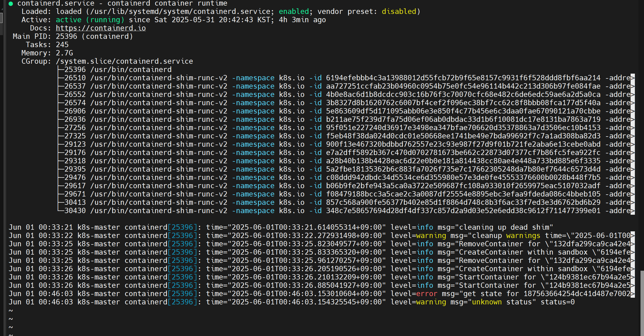Click the green status dot beside containerd.service
The image size is (644, 336).
(11, 4)
